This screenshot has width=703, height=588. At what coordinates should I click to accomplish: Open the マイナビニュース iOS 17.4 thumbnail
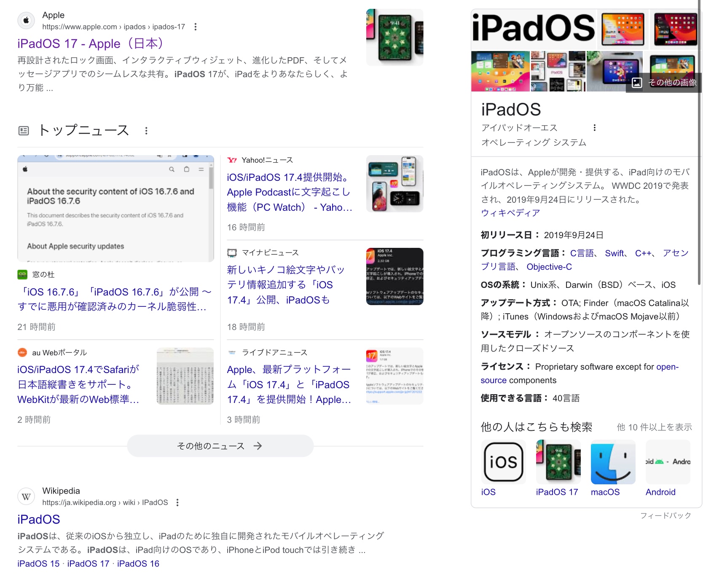[394, 277]
